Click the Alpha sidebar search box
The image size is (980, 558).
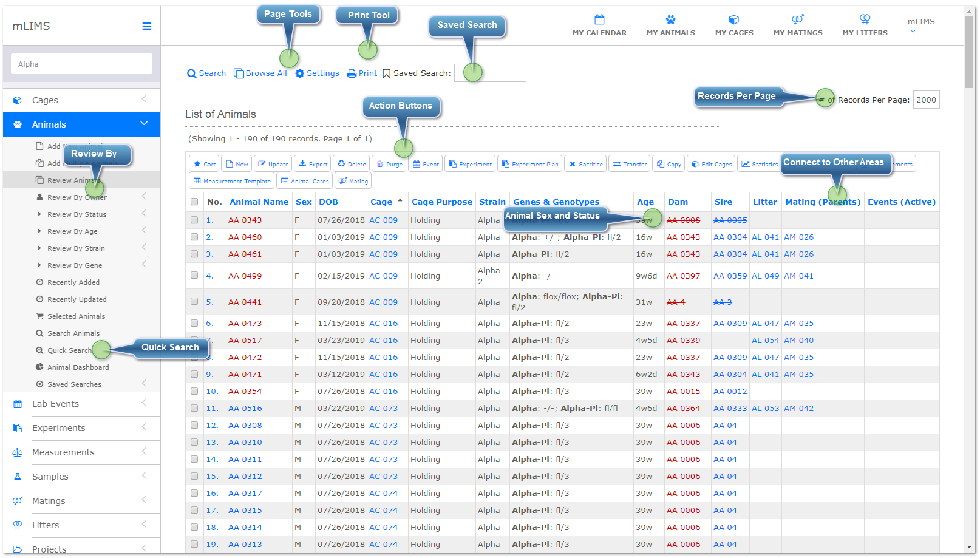coord(81,64)
